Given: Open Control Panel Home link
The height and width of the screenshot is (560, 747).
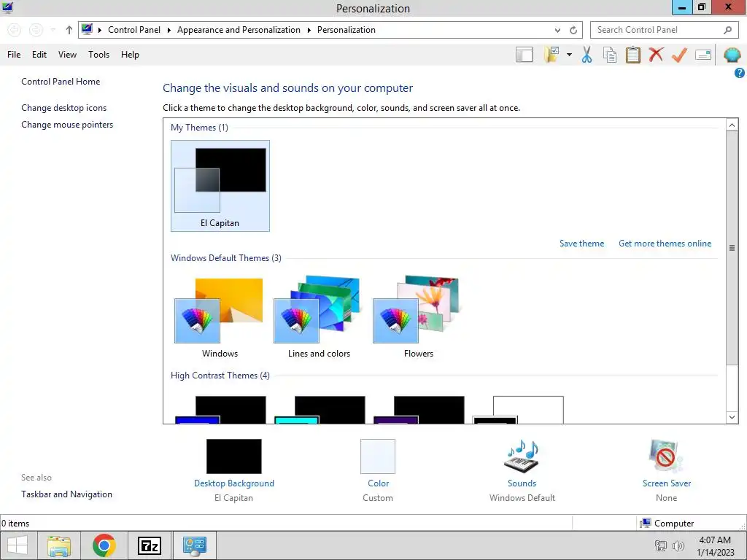Looking at the screenshot, I should (x=61, y=82).
